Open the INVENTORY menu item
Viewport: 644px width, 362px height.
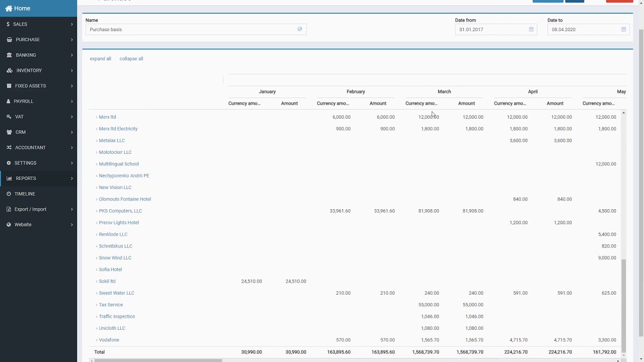[39, 70]
